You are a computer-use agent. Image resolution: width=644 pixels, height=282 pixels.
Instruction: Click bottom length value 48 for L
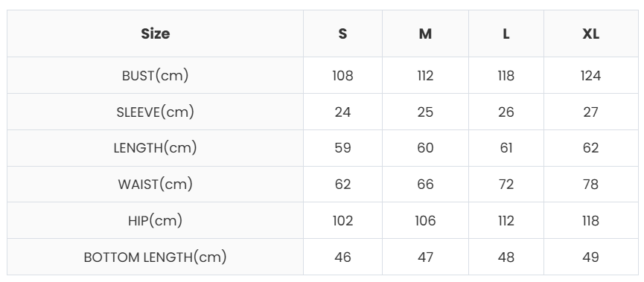point(506,257)
